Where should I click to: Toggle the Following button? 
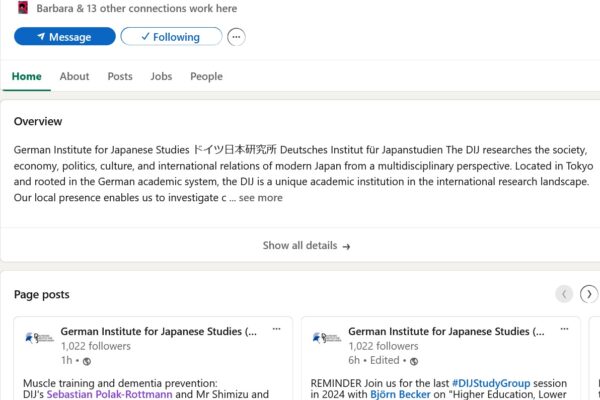(171, 37)
